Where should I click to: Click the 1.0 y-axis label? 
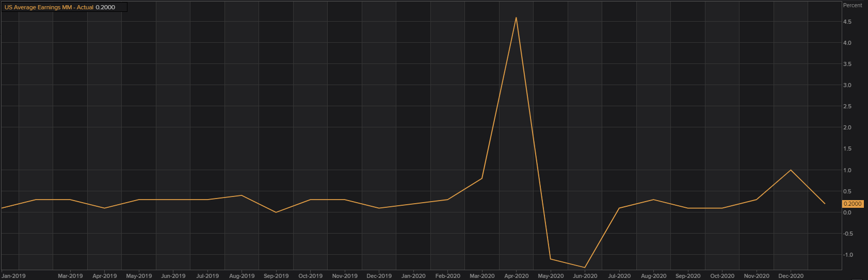click(x=847, y=170)
